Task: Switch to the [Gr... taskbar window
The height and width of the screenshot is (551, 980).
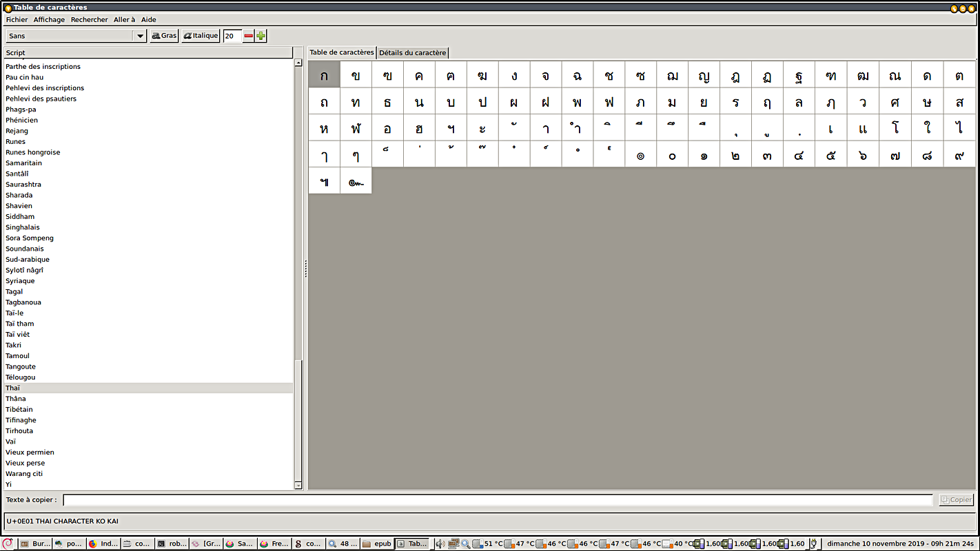Action: (x=206, y=543)
